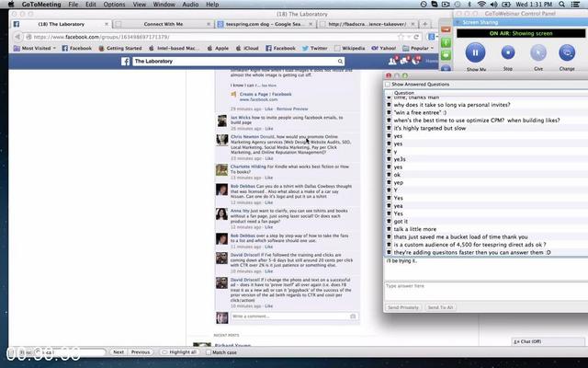588x368 pixels.
Task: Click the Yahoo! bookmark
Action: pos(384,48)
